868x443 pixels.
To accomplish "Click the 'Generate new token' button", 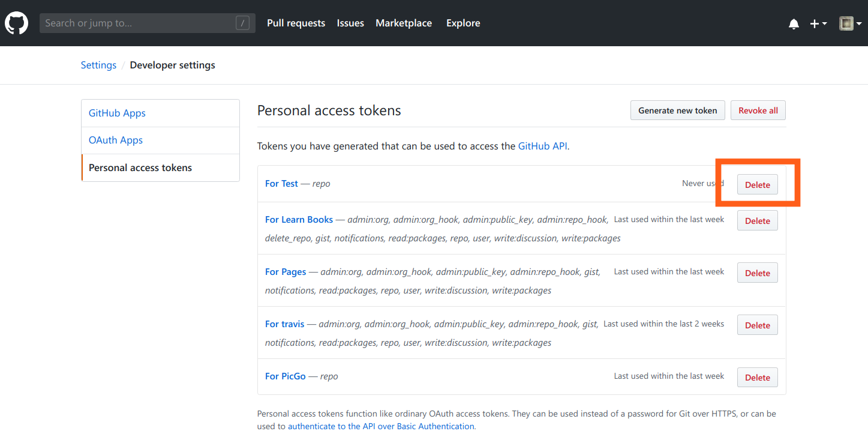I will tap(678, 110).
